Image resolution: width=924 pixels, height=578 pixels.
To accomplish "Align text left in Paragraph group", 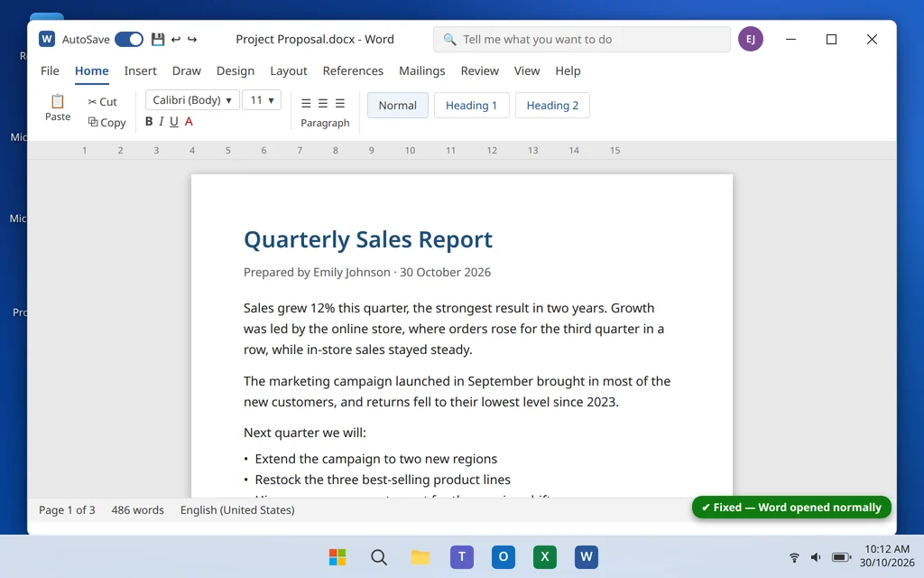I will coord(306,103).
